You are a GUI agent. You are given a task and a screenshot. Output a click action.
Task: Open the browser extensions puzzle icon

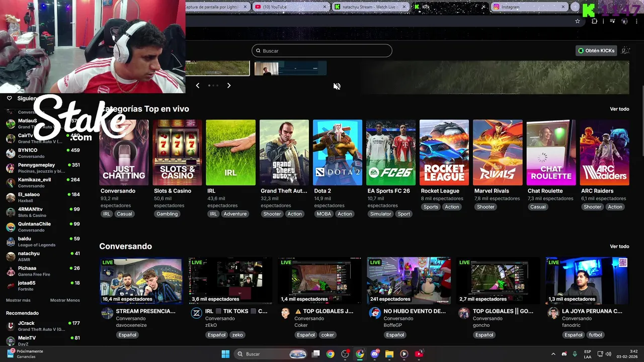coord(594,21)
